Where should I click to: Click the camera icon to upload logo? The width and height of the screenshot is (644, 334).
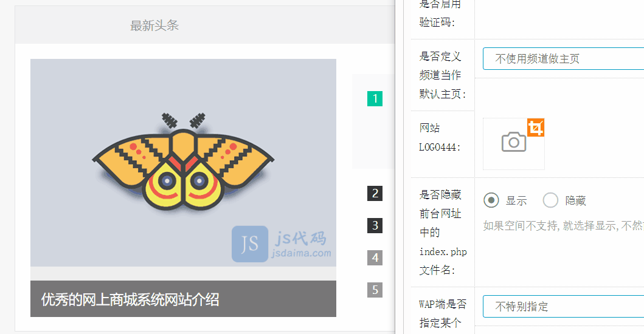(513, 143)
